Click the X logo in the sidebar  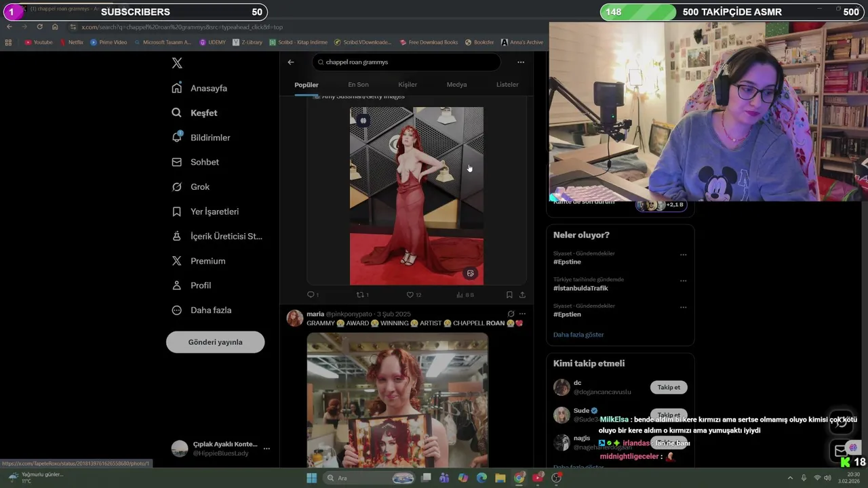click(177, 63)
